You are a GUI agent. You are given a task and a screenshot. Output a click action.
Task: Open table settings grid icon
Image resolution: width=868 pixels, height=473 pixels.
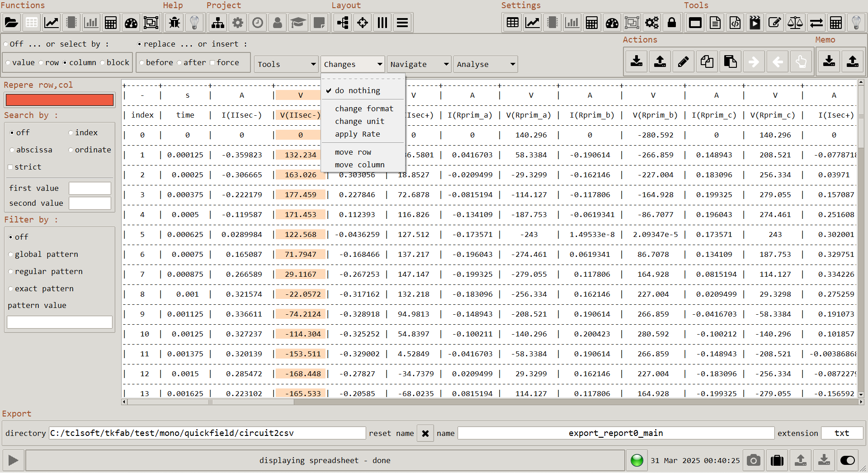click(513, 23)
